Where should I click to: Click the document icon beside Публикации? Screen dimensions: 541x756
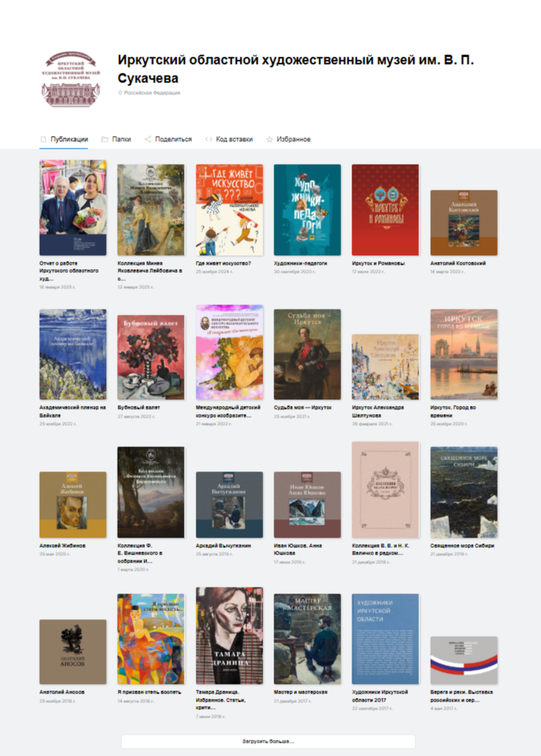point(43,139)
